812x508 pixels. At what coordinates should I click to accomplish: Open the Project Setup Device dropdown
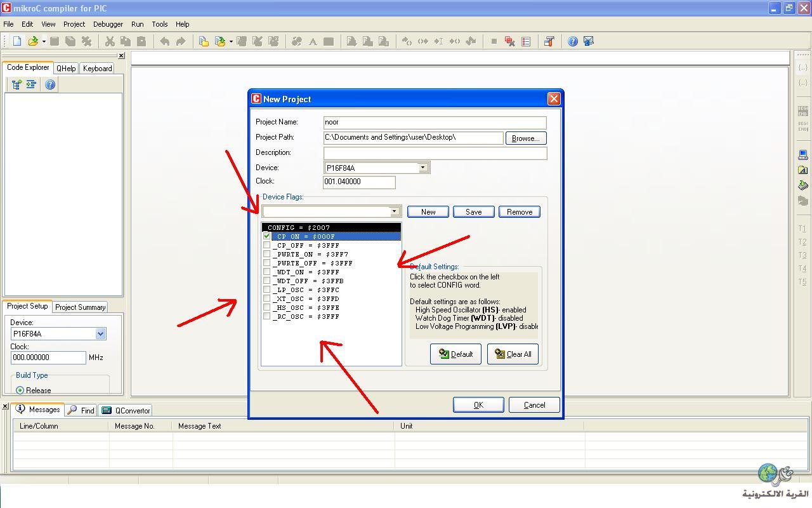(x=100, y=333)
